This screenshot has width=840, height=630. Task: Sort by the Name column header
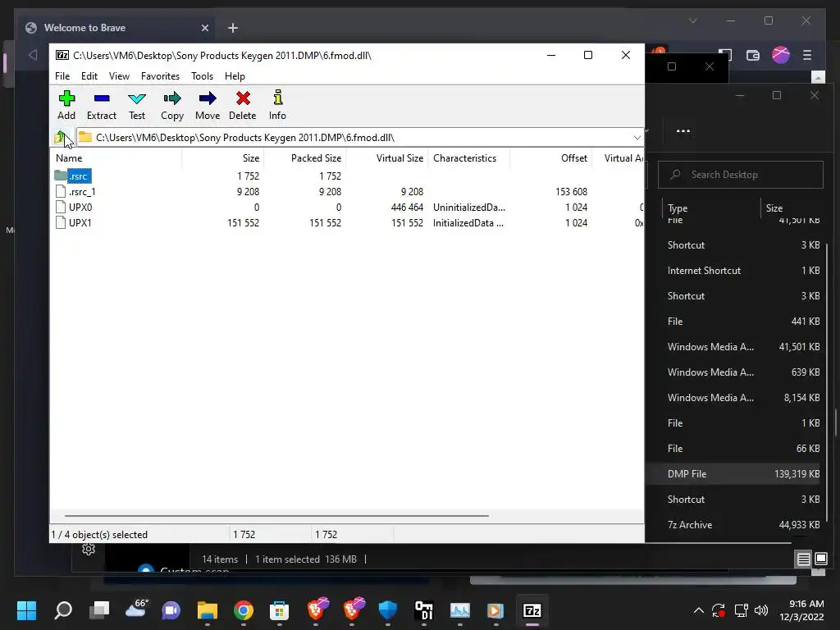point(116,158)
